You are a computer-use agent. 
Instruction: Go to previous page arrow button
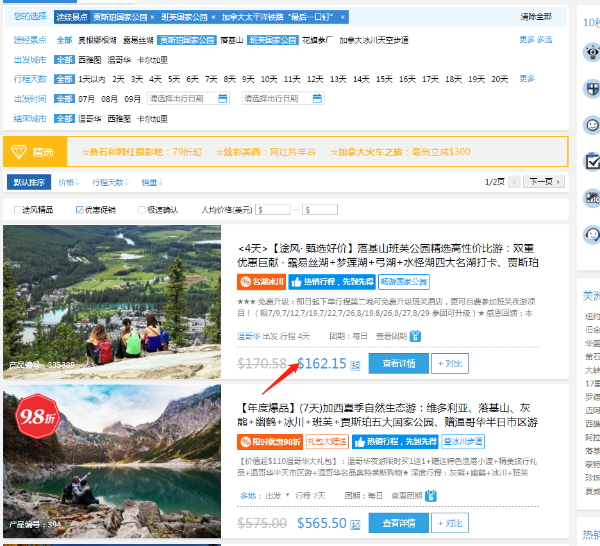click(x=514, y=182)
